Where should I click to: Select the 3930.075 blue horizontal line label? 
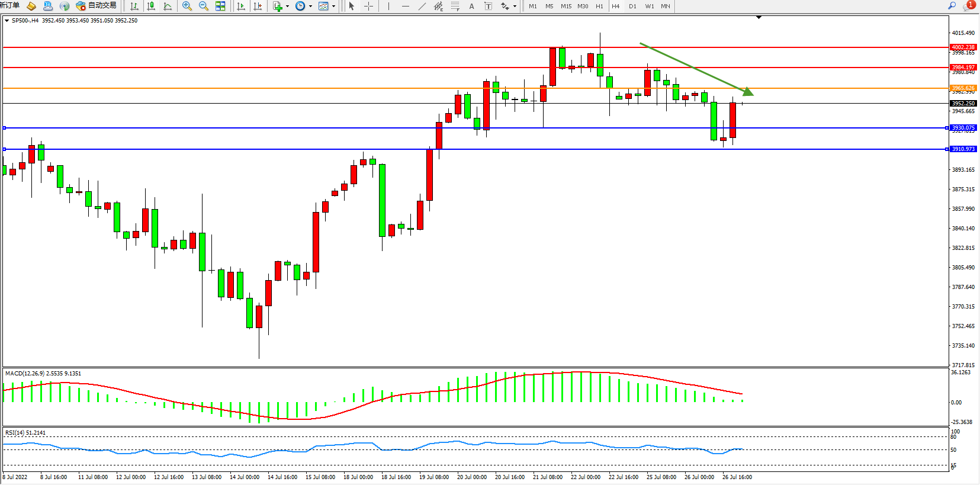[x=963, y=128]
